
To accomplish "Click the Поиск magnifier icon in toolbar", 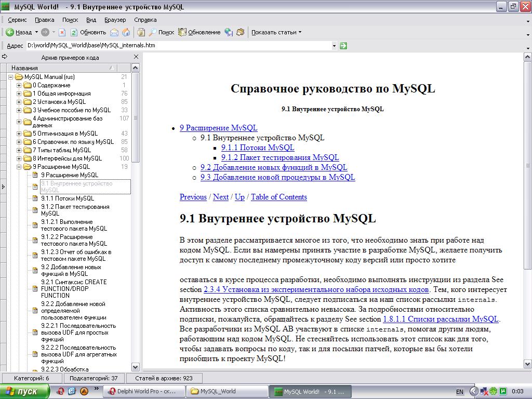I will pos(152,32).
